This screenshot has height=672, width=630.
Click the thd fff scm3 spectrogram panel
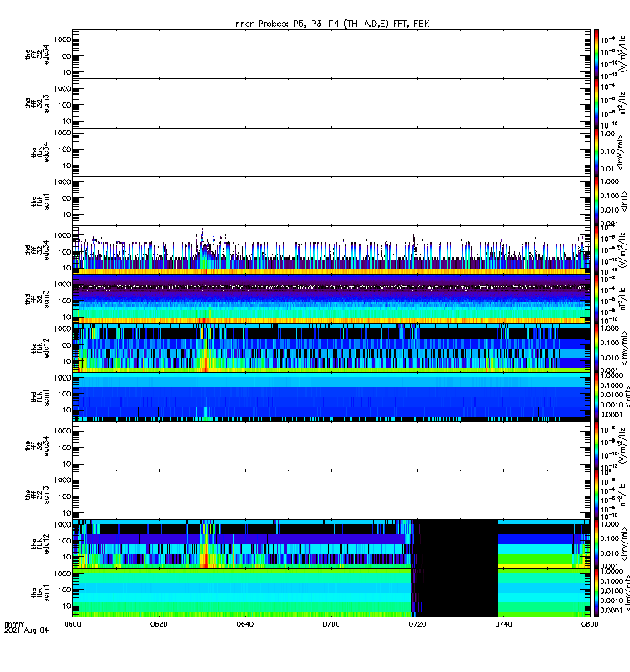click(331, 299)
